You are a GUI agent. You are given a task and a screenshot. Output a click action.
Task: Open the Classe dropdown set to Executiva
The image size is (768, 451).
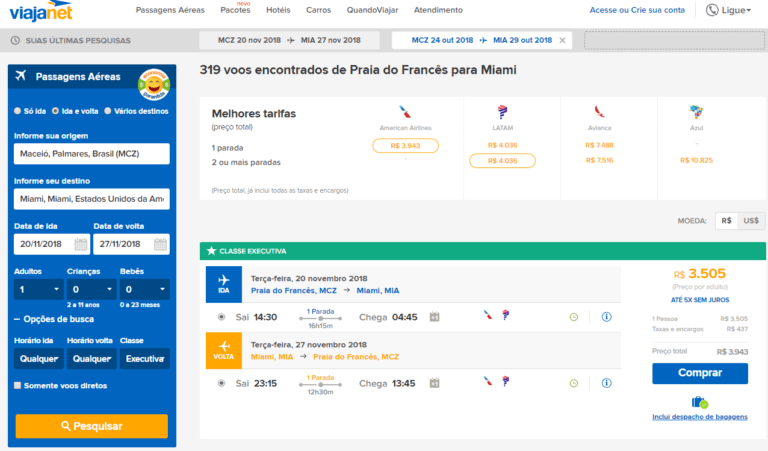[145, 359]
